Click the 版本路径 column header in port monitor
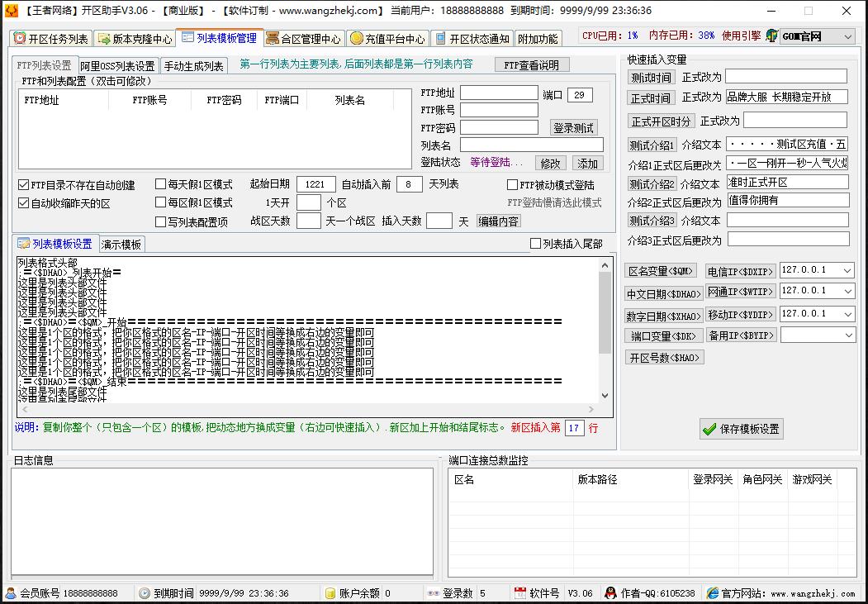This screenshot has width=868, height=604. point(630,479)
